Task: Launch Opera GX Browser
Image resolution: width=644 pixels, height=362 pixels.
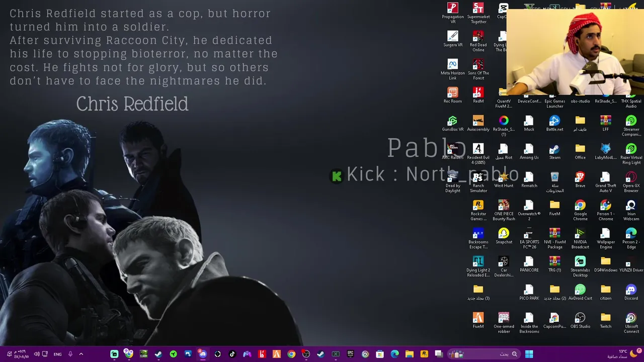Action: [631, 182]
